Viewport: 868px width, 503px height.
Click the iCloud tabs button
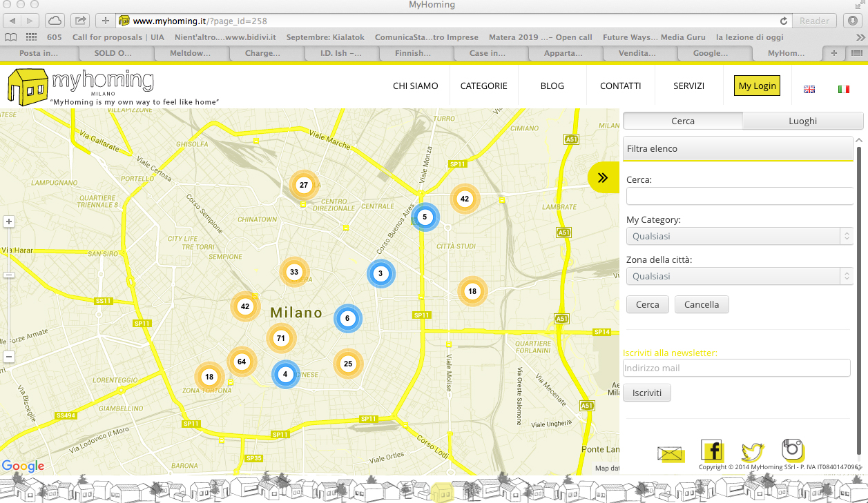[55, 21]
